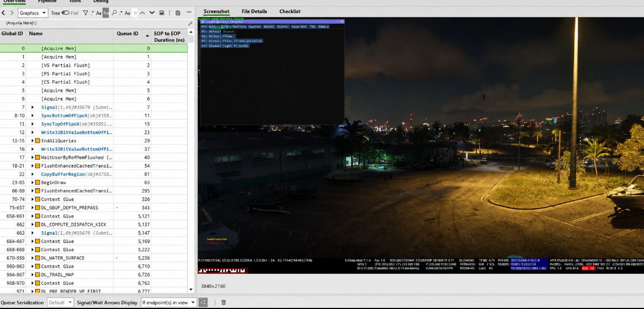644x309 pixels.
Task: Go back with the left arrow button
Action: pos(3,13)
